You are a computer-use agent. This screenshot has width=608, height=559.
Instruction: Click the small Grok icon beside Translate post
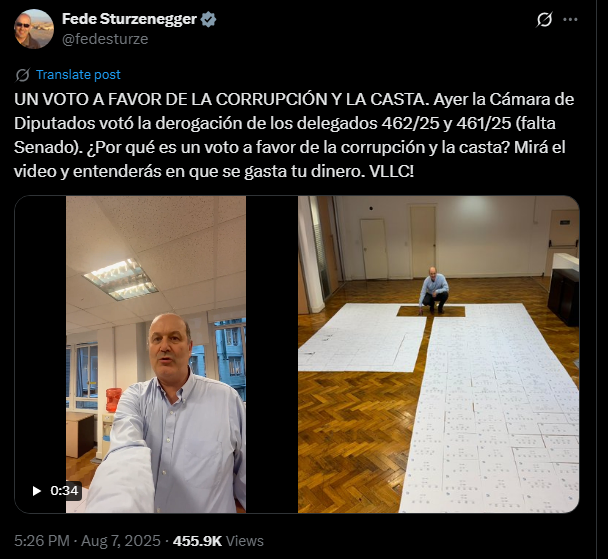pos(22,75)
